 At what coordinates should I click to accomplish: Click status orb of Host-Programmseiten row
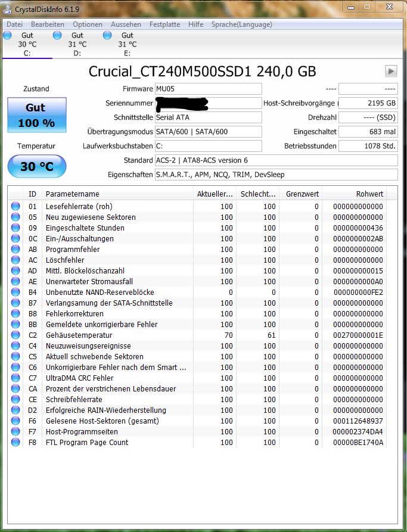pyautogui.click(x=15, y=431)
